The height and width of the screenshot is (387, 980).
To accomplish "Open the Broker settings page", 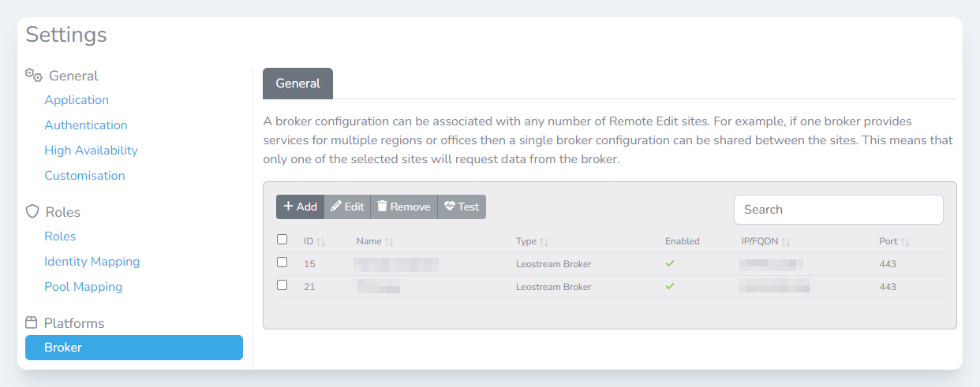I will [133, 348].
